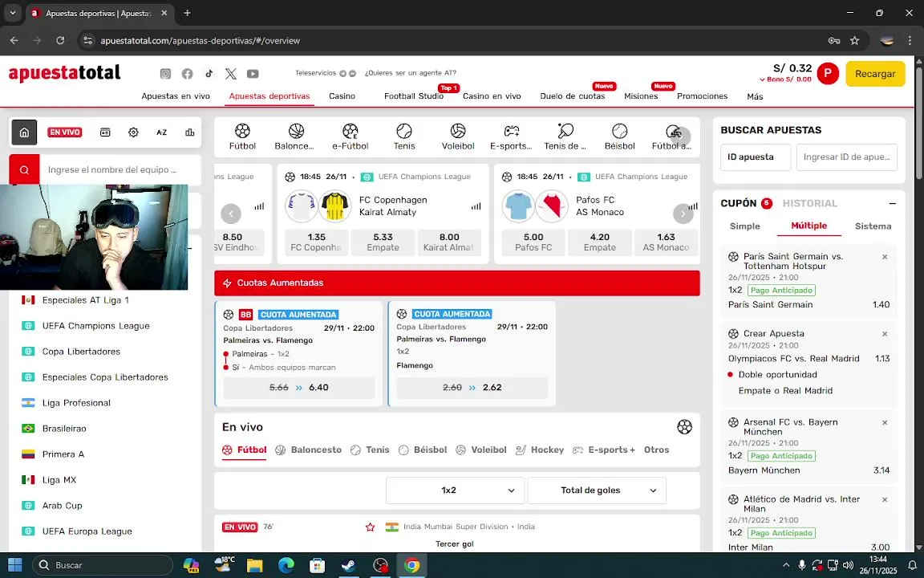
Task: Open the settings gear in sidebar toolbar
Action: (133, 132)
